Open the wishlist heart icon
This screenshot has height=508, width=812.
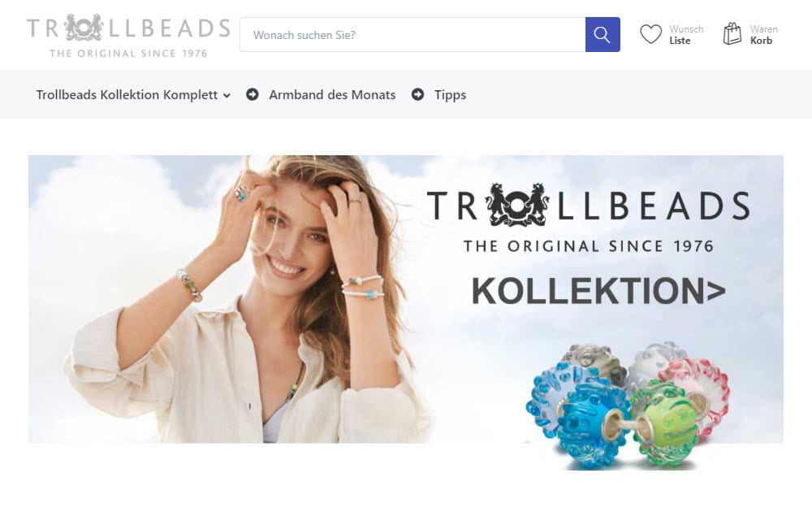point(651,34)
